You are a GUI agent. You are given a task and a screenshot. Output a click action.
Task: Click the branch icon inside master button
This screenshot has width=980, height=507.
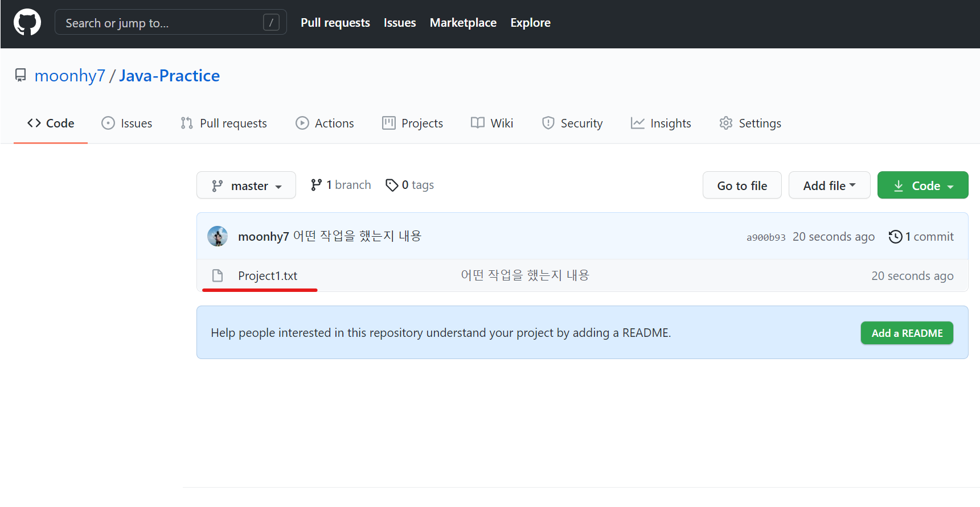[x=217, y=186]
